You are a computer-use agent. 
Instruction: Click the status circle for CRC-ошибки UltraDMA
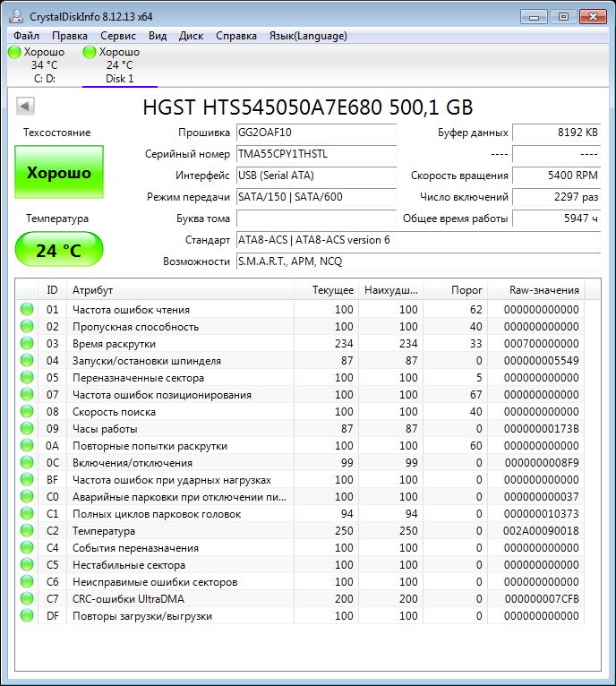coord(27,598)
